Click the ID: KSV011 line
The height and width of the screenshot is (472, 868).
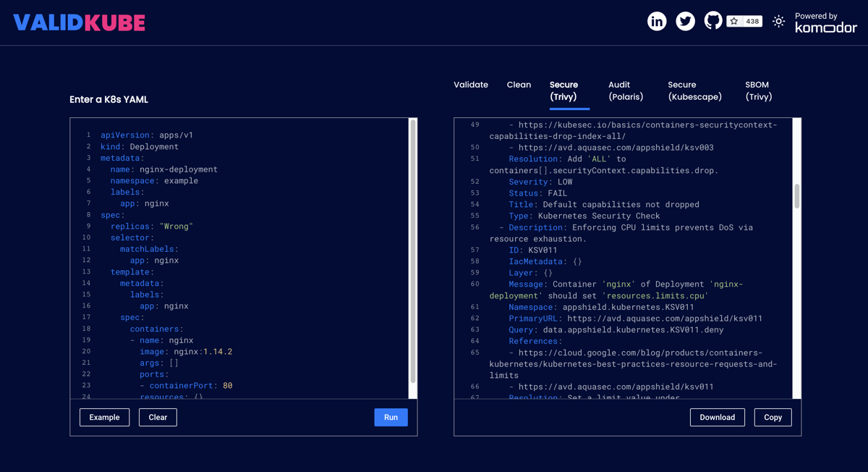pos(533,250)
